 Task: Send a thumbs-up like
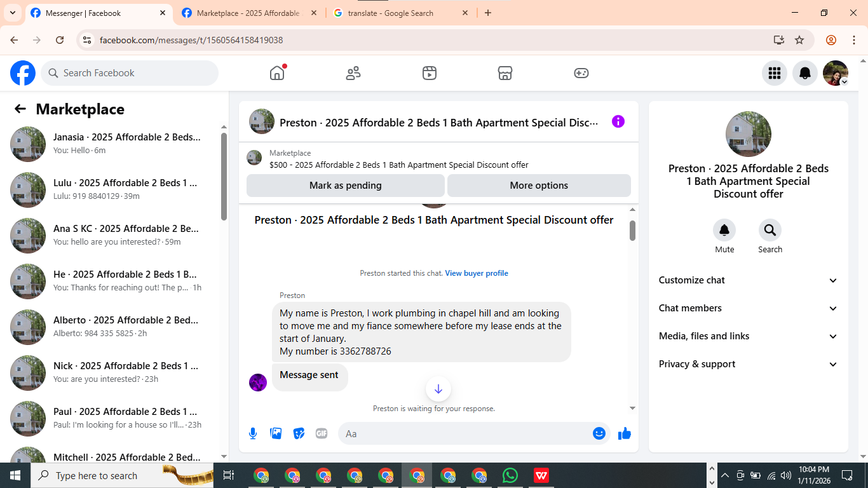point(625,433)
